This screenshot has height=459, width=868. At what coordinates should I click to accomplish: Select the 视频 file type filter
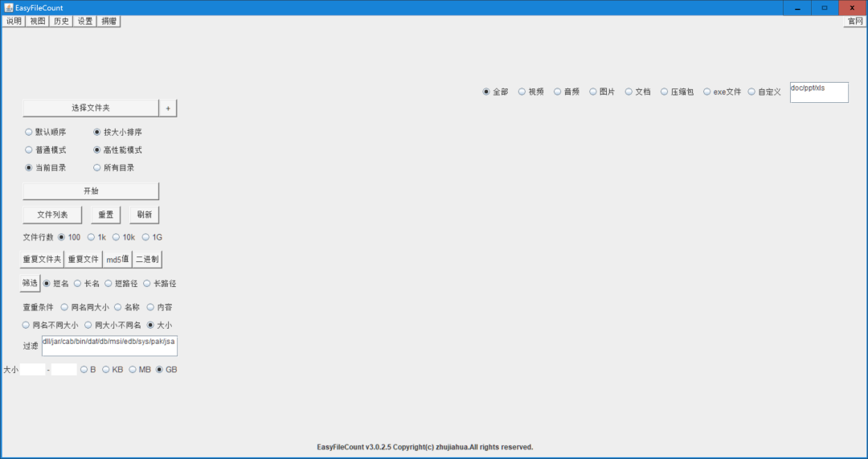(531, 92)
